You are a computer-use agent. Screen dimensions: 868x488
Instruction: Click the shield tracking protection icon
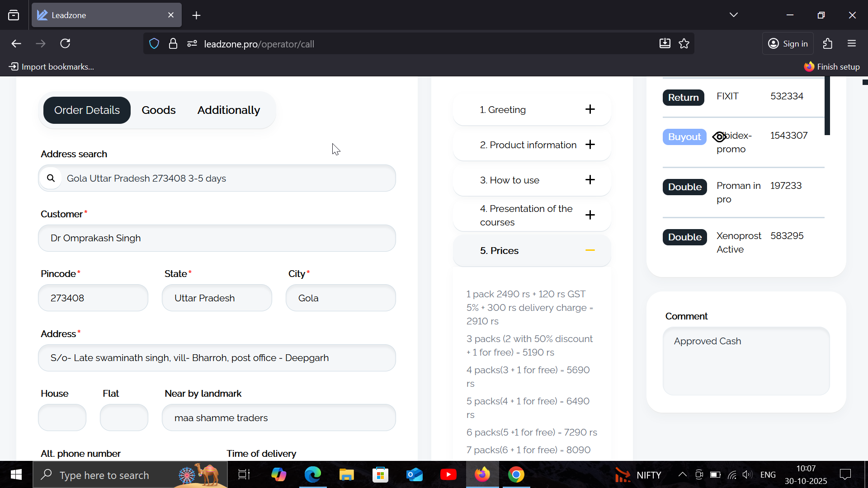click(x=154, y=44)
